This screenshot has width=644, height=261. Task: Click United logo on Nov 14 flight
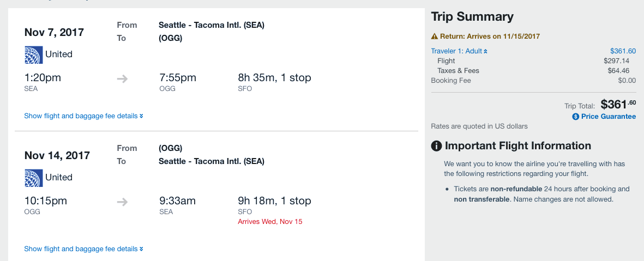pyautogui.click(x=33, y=178)
